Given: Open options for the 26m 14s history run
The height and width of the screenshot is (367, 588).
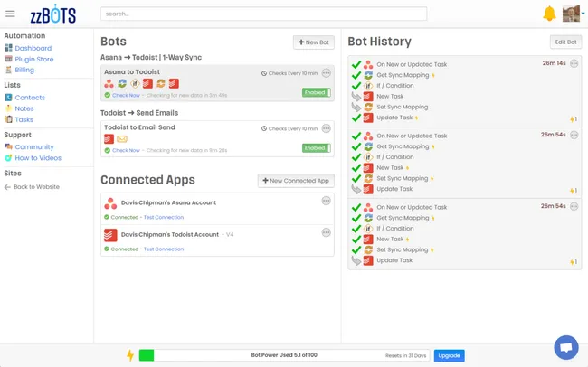Looking at the screenshot, I should tap(574, 63).
